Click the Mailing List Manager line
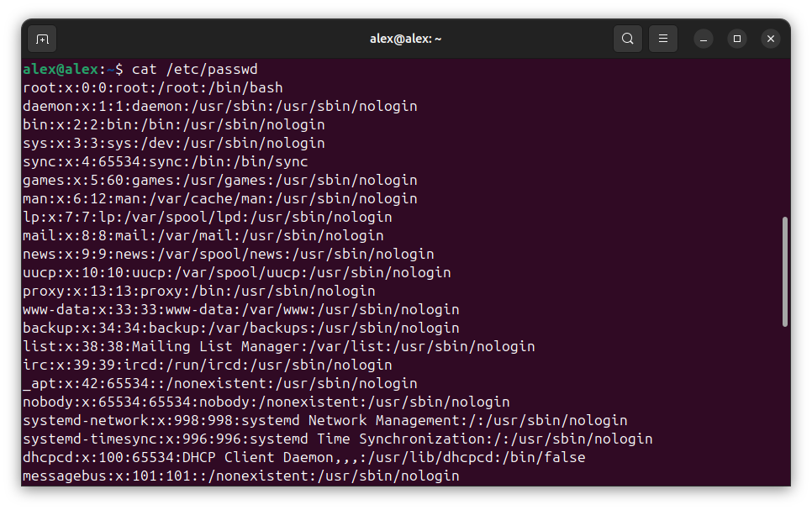The width and height of the screenshot is (812, 510). point(279,346)
